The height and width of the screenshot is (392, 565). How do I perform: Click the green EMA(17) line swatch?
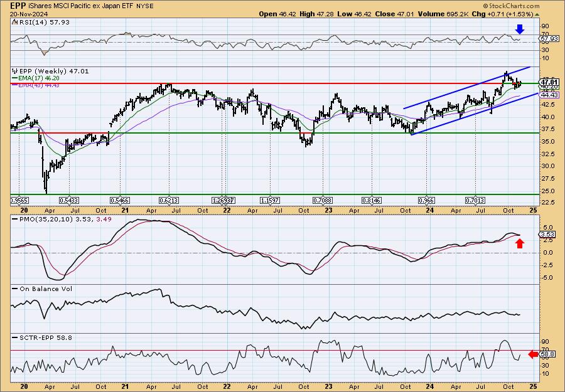click(14, 78)
